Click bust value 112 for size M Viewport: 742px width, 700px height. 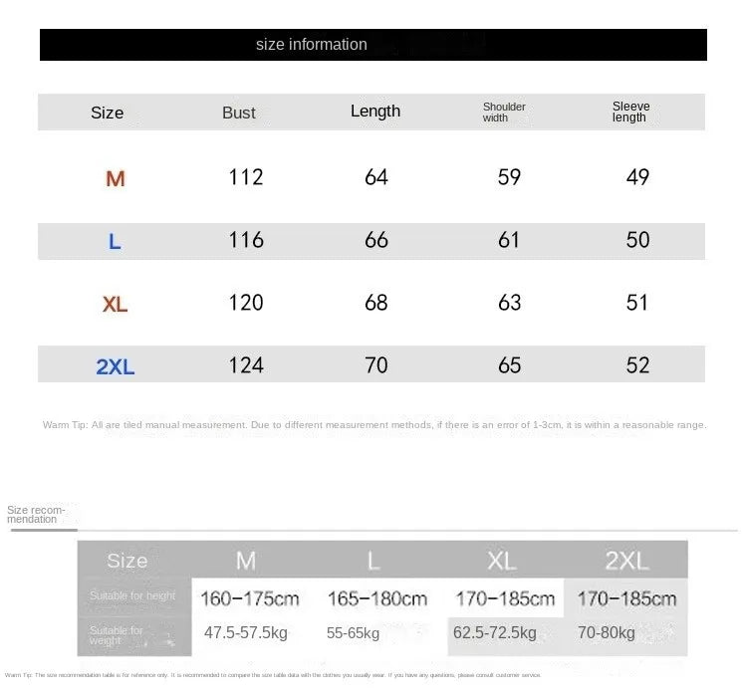246,177
